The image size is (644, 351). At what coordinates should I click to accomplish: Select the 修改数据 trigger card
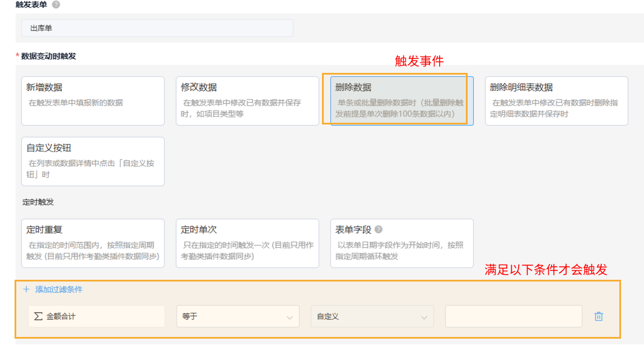pos(248,101)
